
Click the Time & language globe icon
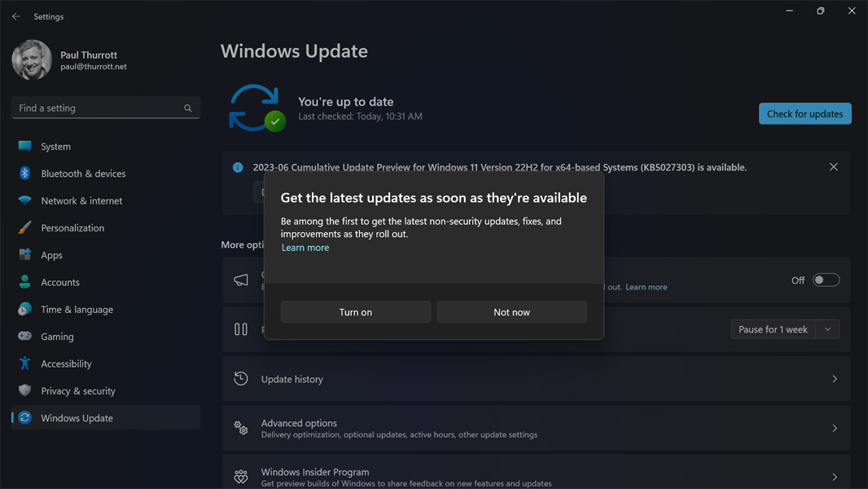point(25,309)
